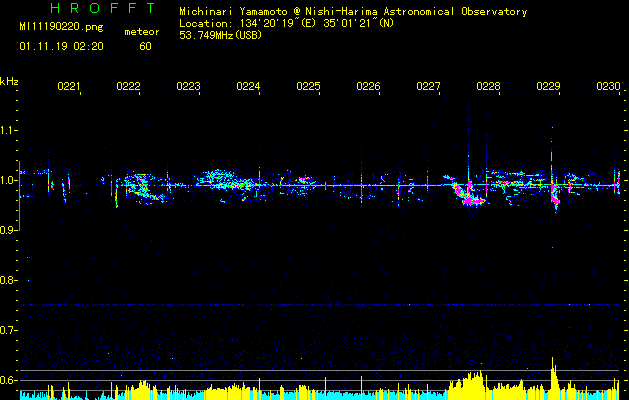
Task: Click the 0229 time marker
Action: 548,86
